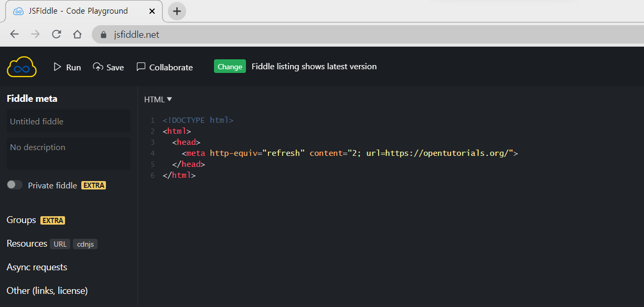
Task: Click the green Change badge
Action: [x=230, y=67]
